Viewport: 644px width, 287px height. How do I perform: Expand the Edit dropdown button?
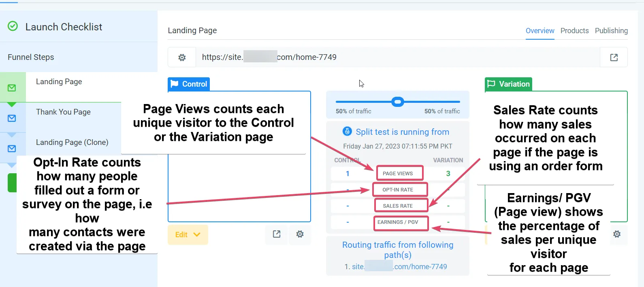188,235
